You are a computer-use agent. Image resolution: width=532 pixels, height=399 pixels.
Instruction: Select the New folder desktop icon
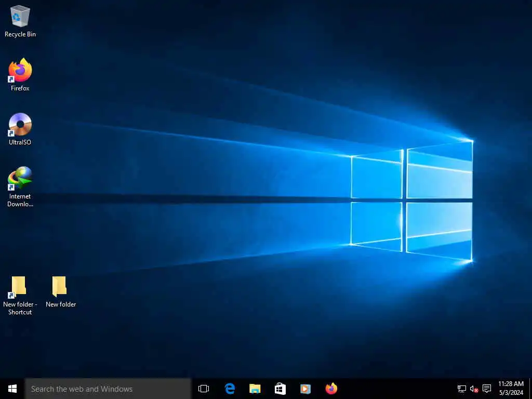[x=61, y=292]
